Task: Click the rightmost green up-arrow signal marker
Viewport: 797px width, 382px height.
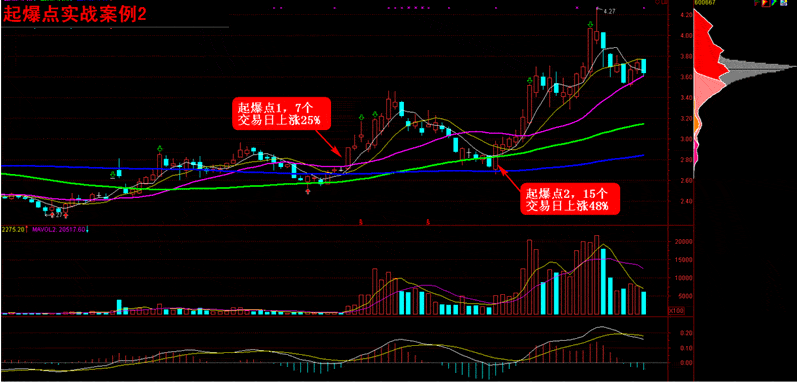Action: pyautogui.click(x=530, y=80)
